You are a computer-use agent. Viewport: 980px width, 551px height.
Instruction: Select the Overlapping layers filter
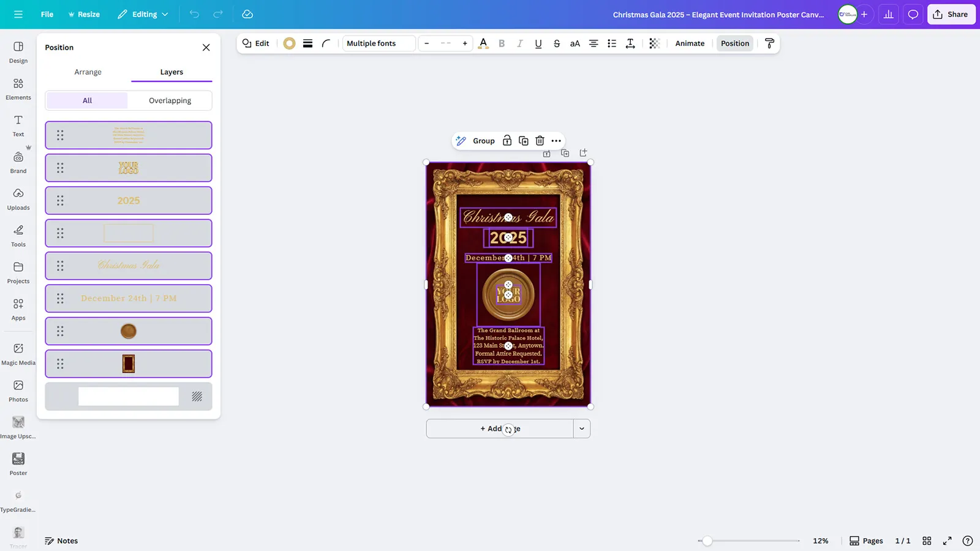pos(170,100)
